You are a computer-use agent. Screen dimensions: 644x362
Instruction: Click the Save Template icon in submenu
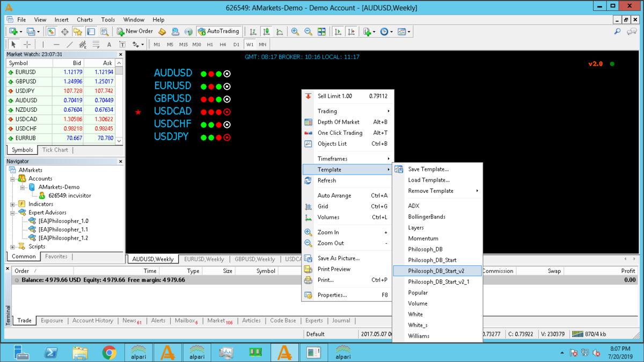tap(399, 169)
